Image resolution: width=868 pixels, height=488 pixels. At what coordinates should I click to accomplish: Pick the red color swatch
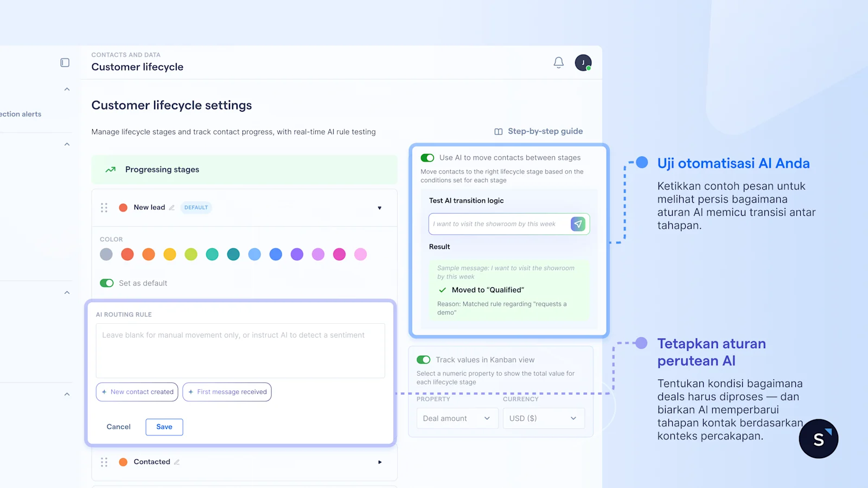pos(127,254)
